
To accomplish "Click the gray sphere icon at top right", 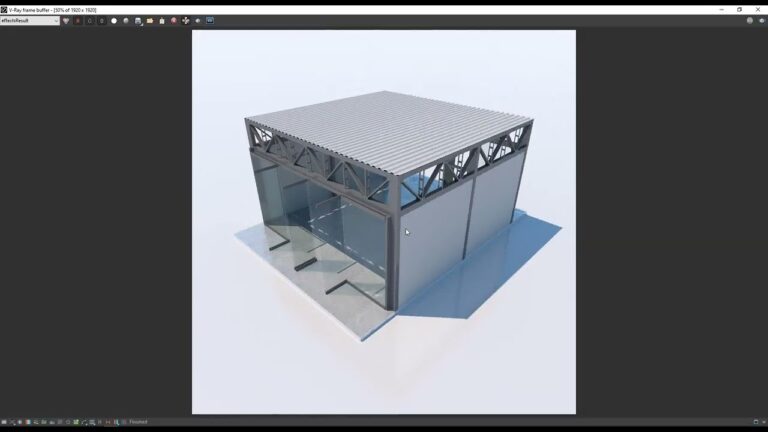I will [750, 20].
